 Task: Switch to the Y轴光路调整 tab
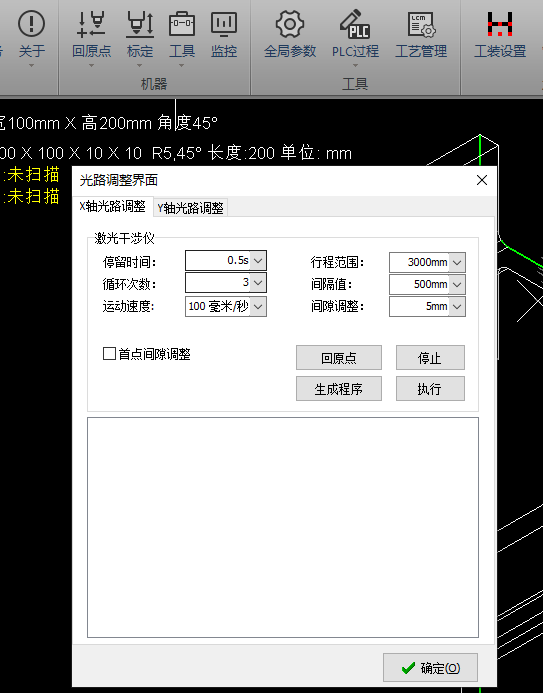tap(190, 208)
